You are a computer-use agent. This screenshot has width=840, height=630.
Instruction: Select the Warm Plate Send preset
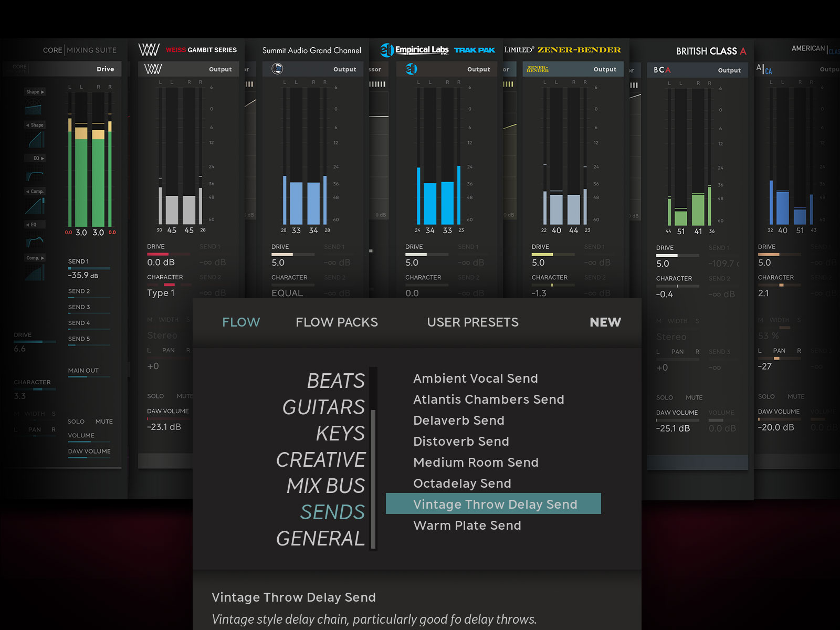click(467, 526)
